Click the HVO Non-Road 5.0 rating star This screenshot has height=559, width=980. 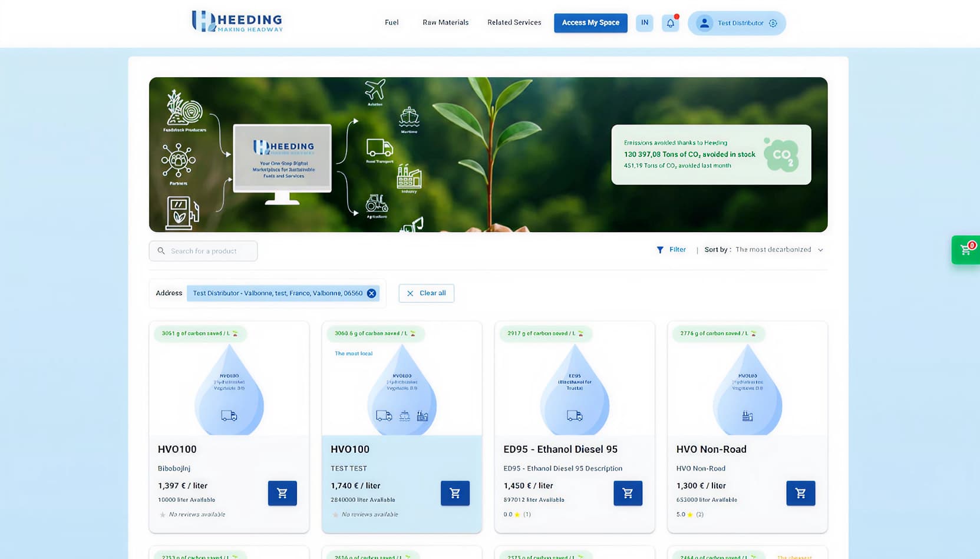point(690,514)
